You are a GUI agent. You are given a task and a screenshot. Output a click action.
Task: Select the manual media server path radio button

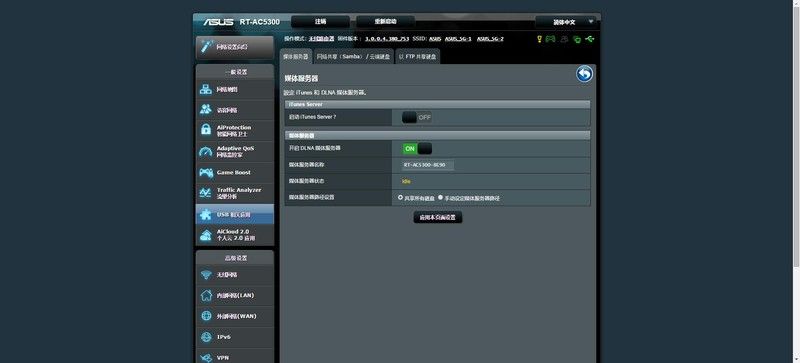(x=440, y=197)
